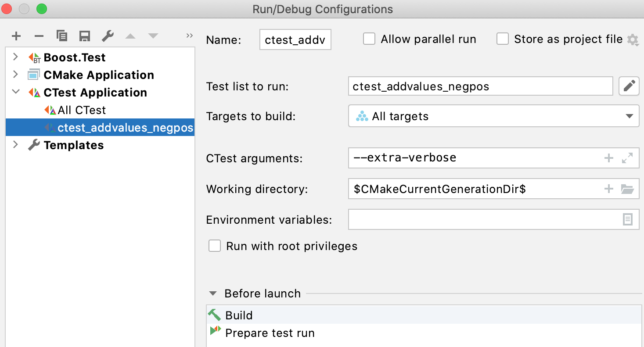644x347 pixels.
Task: Edit configuration templates with the wrench icon
Action: 108,36
